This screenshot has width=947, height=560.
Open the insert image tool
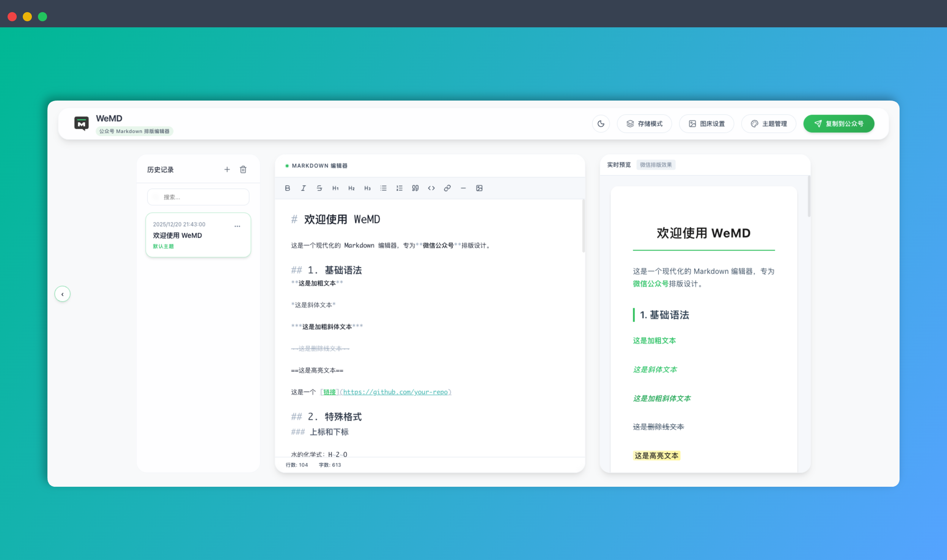[479, 188]
